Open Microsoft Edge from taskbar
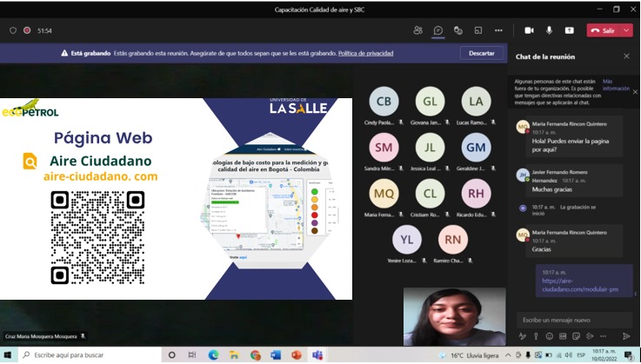This screenshot has width=641, height=364. (x=213, y=355)
